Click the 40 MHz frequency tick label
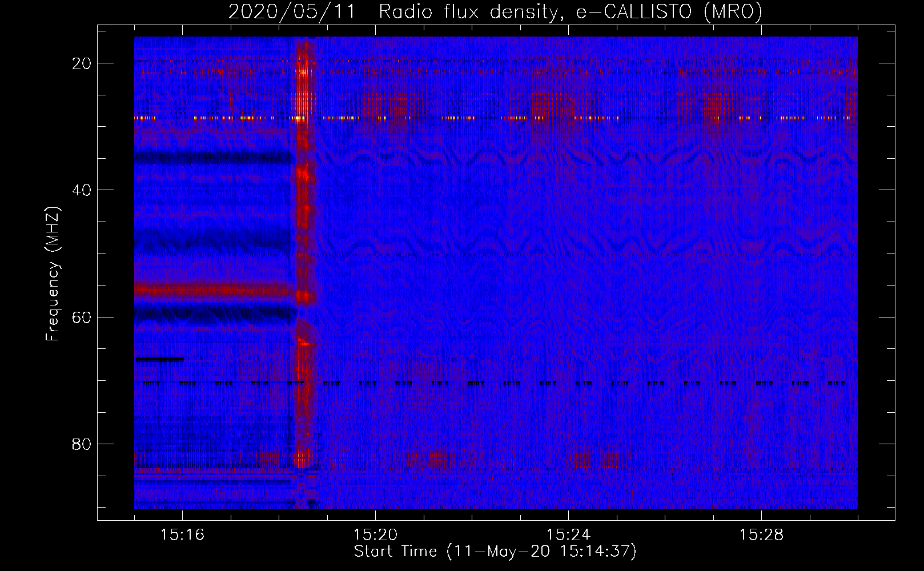Screen dimensions: 924x571 [82, 190]
